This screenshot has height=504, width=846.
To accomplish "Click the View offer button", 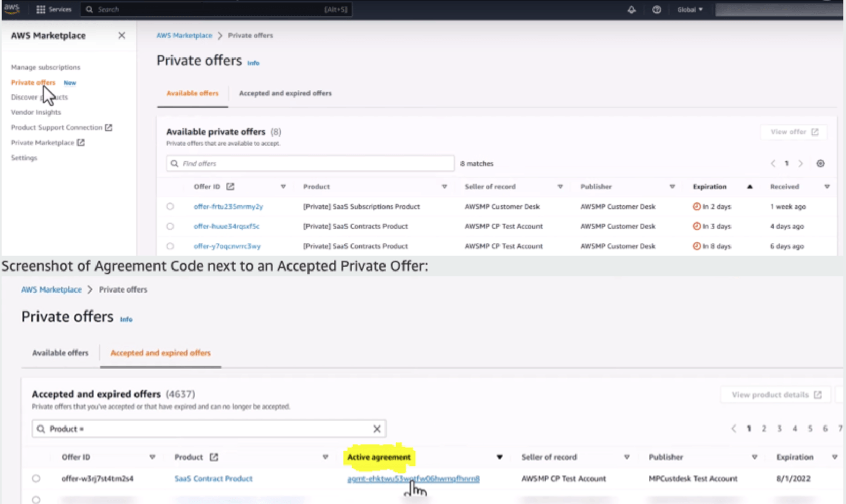I will click(x=794, y=132).
